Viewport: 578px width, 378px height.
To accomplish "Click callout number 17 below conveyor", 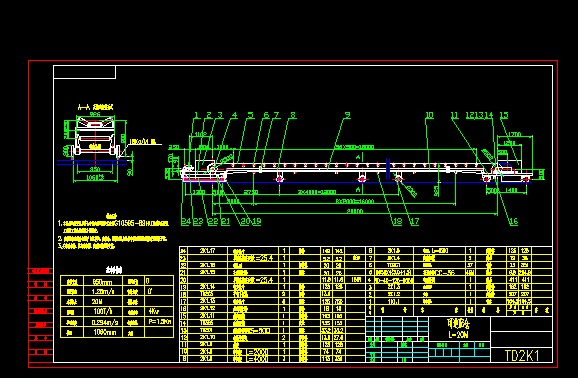I will click(415, 221).
